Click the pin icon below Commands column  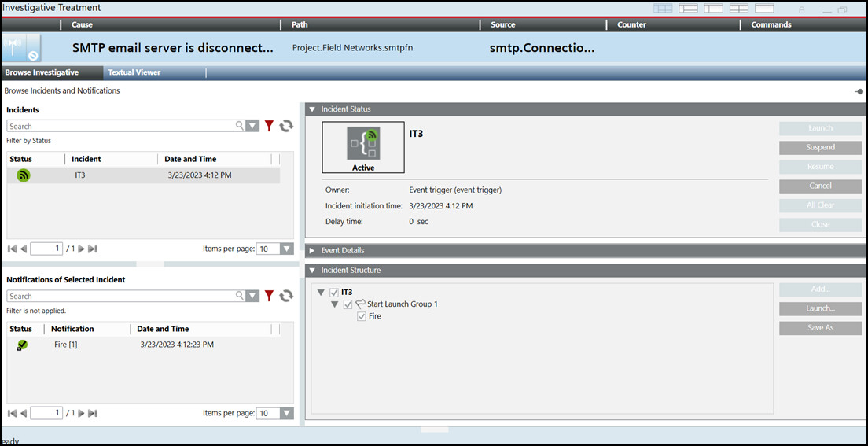click(859, 92)
